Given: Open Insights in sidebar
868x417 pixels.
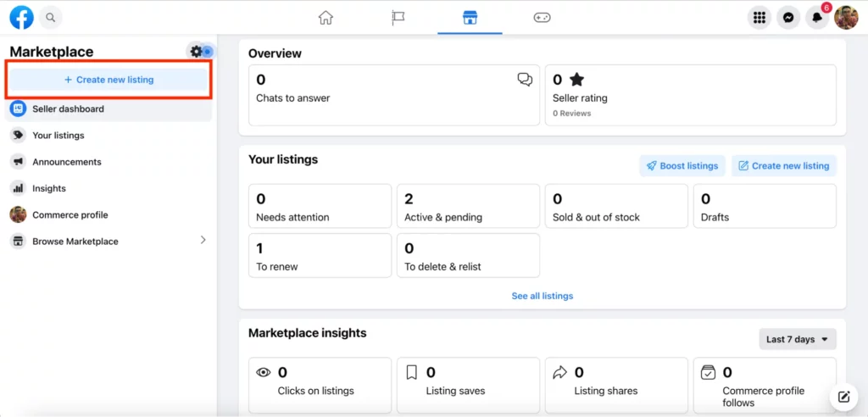Looking at the screenshot, I should [109, 188].
